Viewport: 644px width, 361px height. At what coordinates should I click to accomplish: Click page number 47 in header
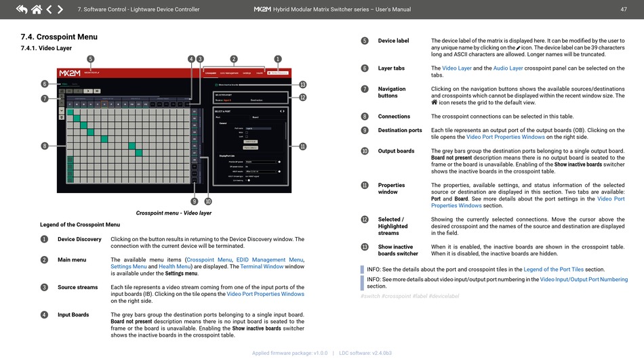point(624,9)
